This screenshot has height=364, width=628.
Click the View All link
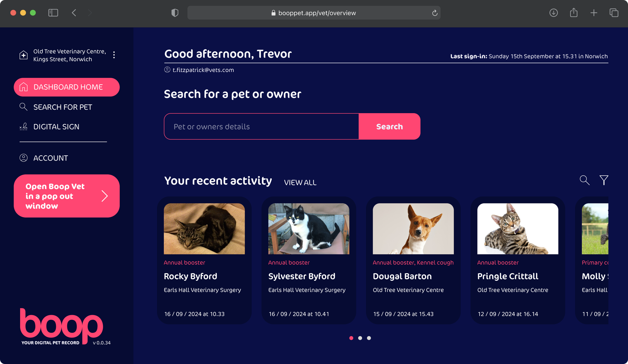click(300, 182)
